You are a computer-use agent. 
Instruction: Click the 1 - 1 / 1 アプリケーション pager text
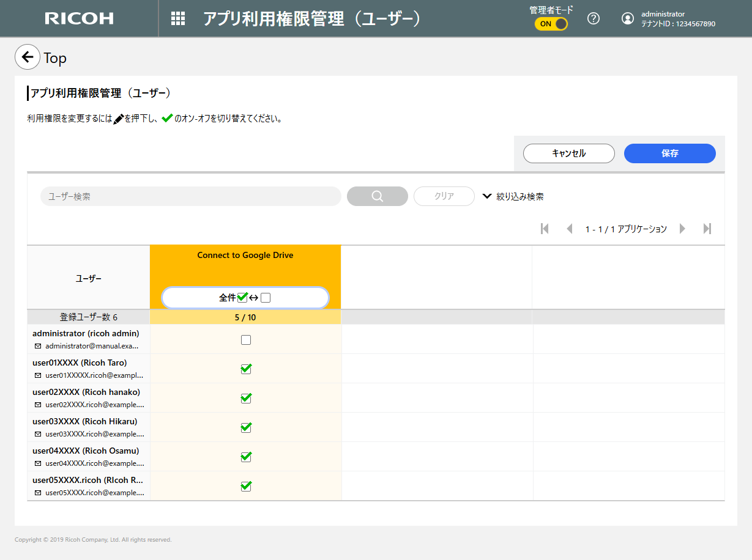coord(626,229)
